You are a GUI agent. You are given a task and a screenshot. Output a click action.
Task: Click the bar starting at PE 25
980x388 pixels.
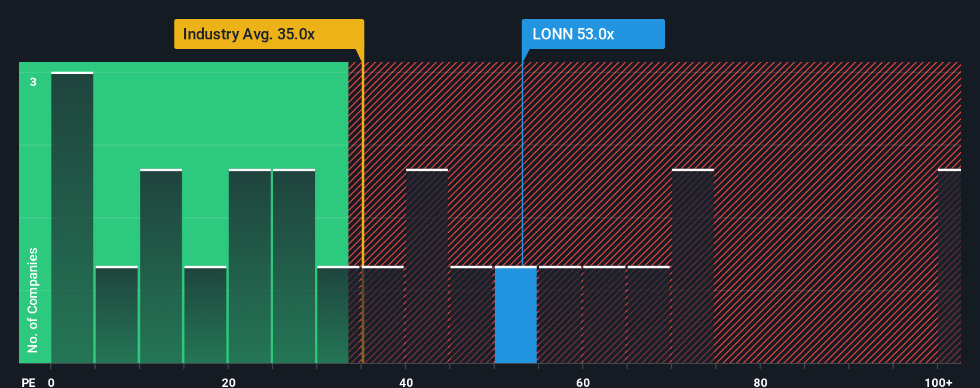tap(294, 266)
